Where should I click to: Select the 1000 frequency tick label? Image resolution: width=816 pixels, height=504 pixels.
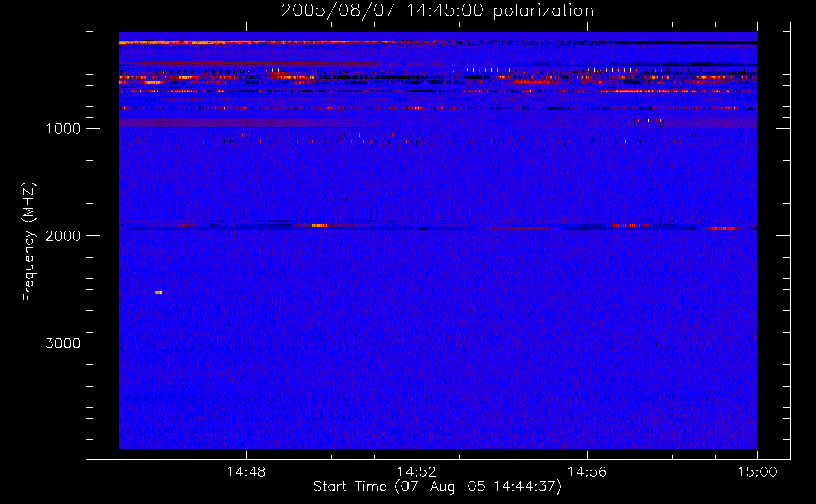tap(64, 129)
